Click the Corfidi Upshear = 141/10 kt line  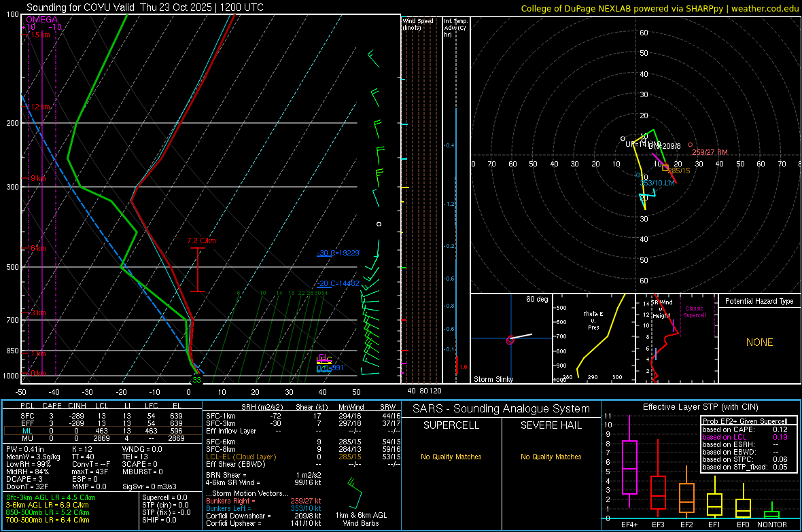point(264,523)
